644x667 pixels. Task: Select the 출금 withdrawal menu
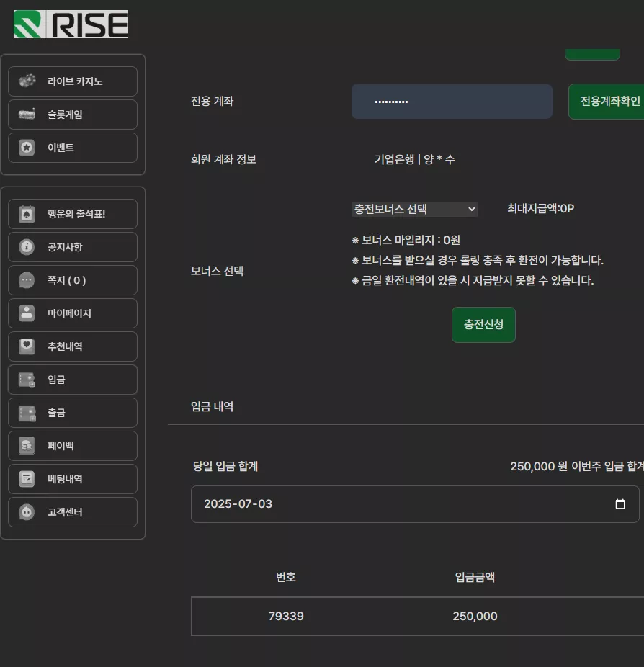coord(73,413)
